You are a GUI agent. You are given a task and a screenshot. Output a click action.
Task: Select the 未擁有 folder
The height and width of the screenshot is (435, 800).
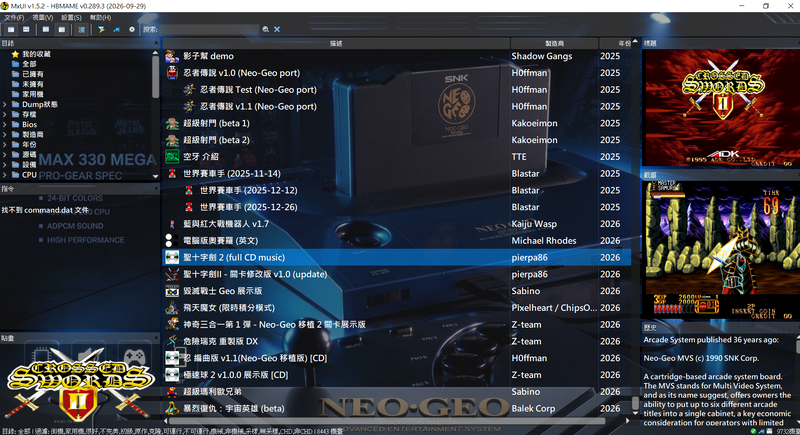tap(28, 84)
